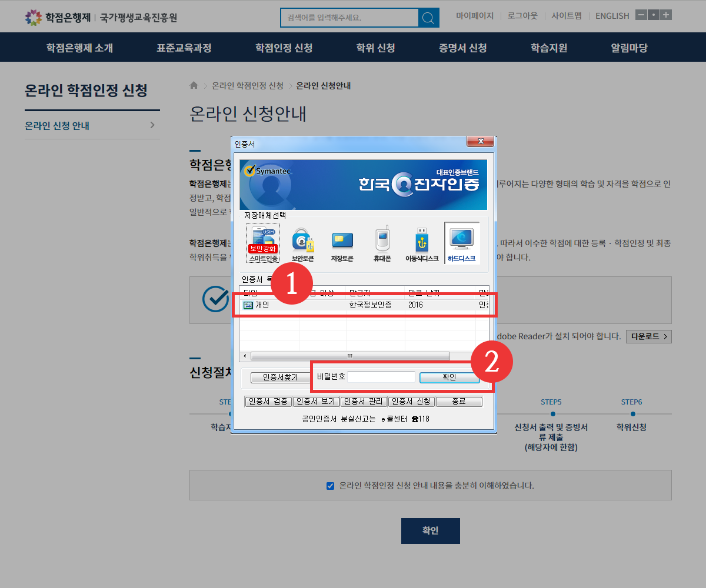Image resolution: width=706 pixels, height=588 pixels.
Task: Select the 하드디스크 storage icon
Action: (461, 242)
